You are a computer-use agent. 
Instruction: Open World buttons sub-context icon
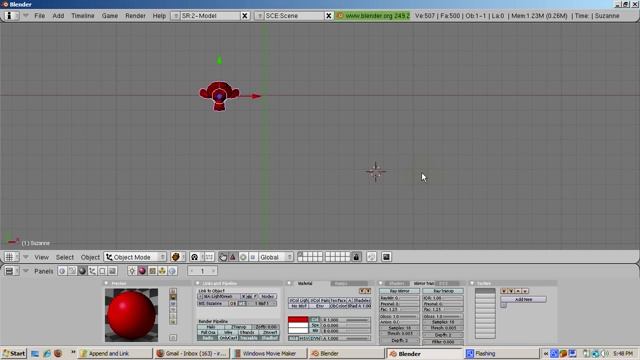[172, 271]
